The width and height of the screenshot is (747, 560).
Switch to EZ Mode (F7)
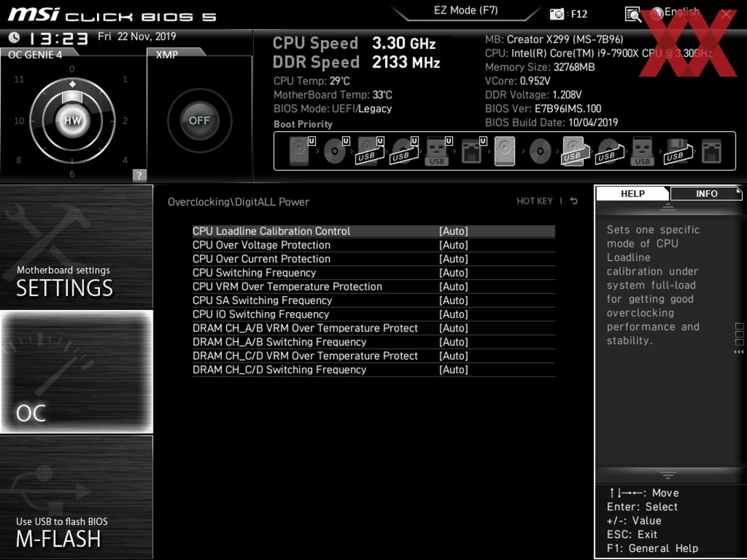[x=466, y=10]
